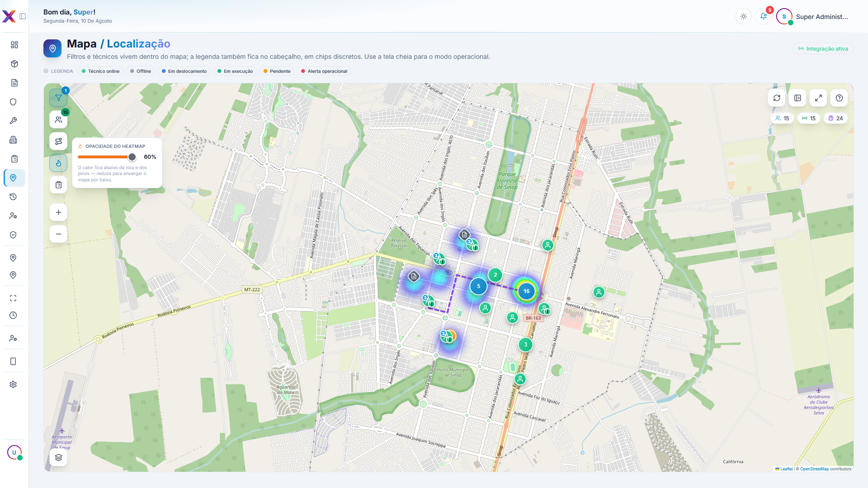Zoom in with the plus map button
This screenshot has height=488, width=868.
[x=58, y=213]
